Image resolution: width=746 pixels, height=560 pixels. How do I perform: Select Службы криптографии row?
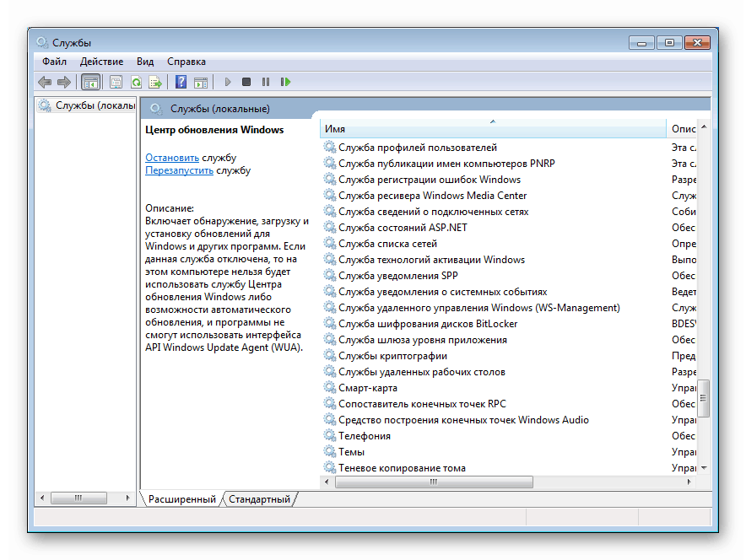pyautogui.click(x=509, y=356)
